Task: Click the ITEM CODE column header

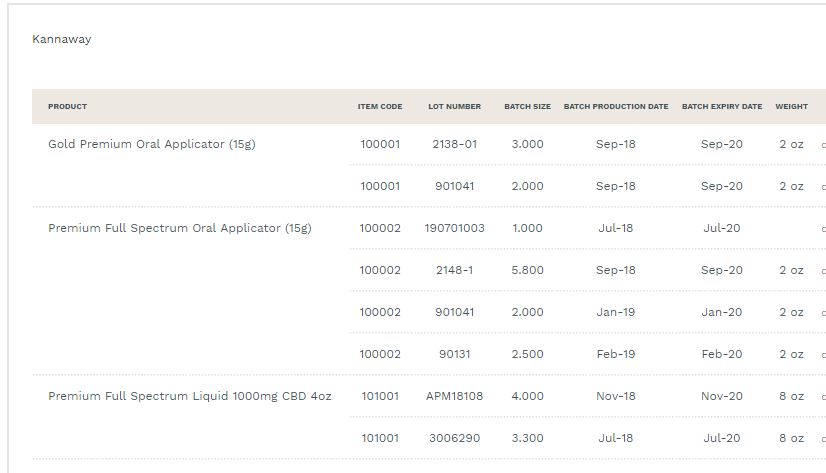Action: coord(380,106)
